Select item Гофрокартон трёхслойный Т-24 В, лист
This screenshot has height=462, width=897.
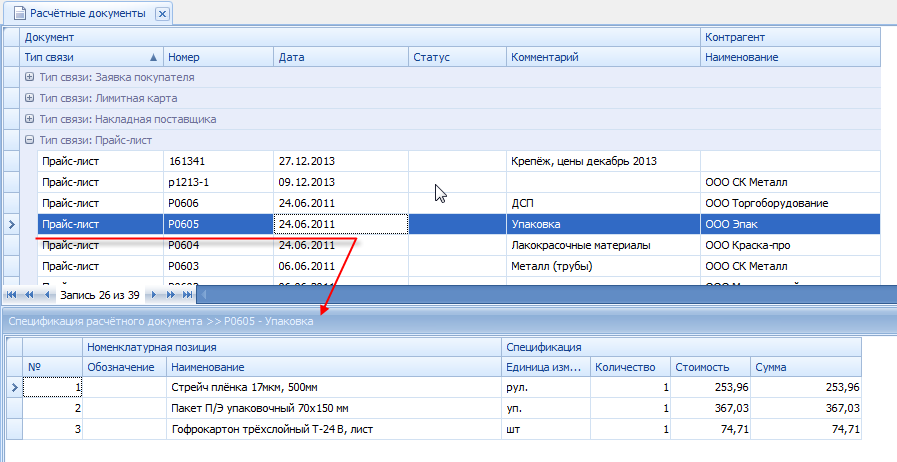tap(334, 429)
